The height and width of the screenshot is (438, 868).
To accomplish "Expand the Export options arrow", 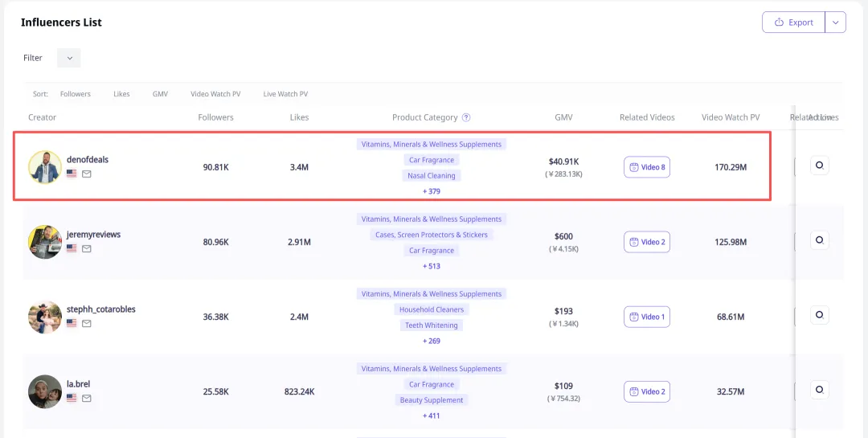I will pos(836,23).
